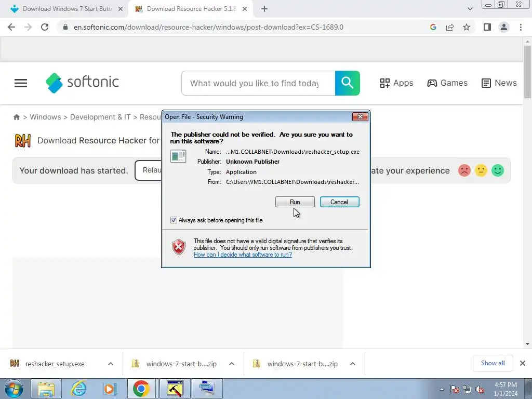Viewport: 532px width, 399px height.
Task: Click the Run button in Security Warning
Action: point(295,202)
